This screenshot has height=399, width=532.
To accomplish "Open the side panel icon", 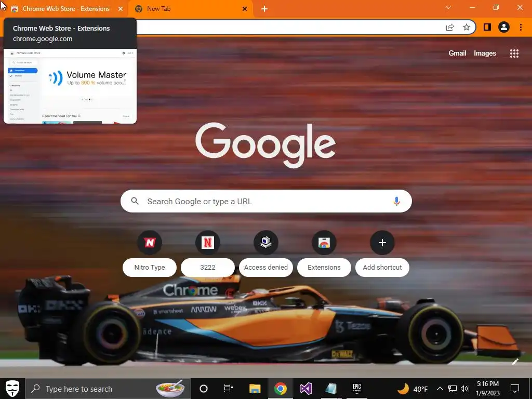I will point(487,27).
